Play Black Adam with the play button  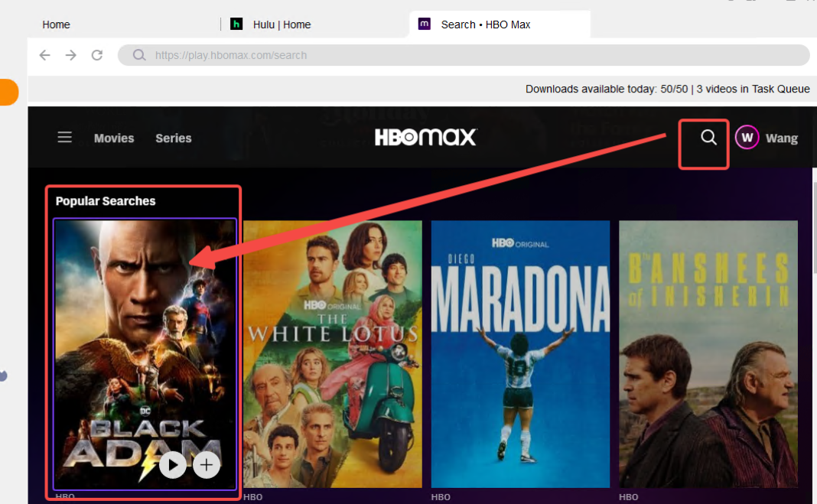pyautogui.click(x=172, y=464)
